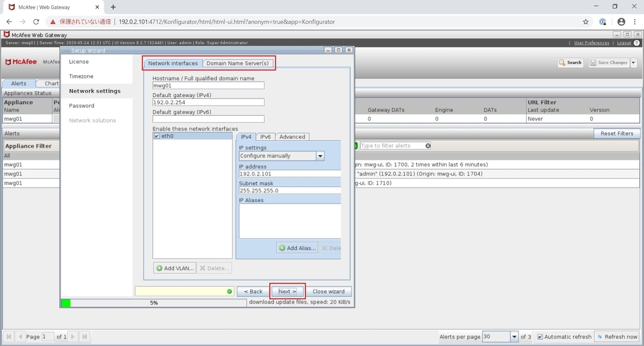Viewport: 644px width, 346px height.
Task: Select License step in Setup Wizard
Action: (x=79, y=62)
